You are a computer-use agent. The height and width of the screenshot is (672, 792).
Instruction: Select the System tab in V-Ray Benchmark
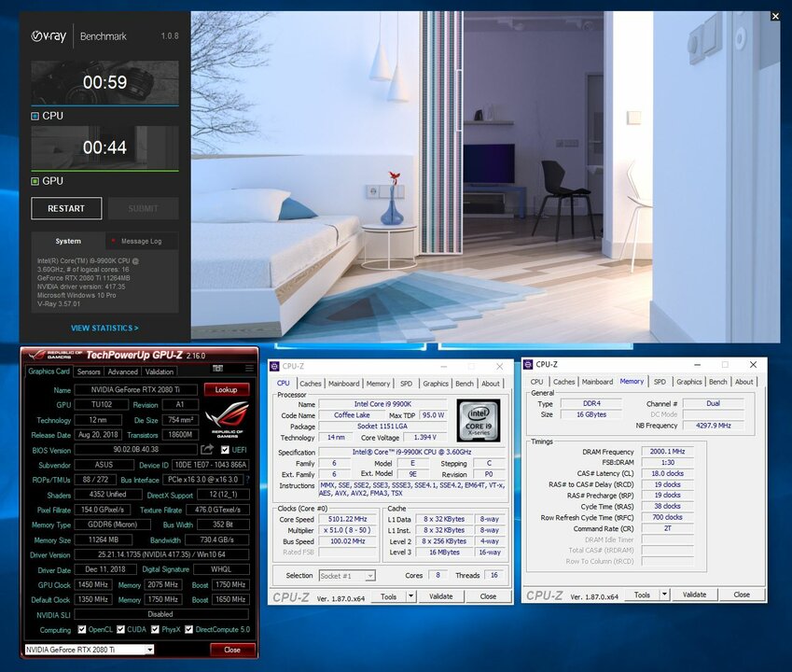point(68,241)
